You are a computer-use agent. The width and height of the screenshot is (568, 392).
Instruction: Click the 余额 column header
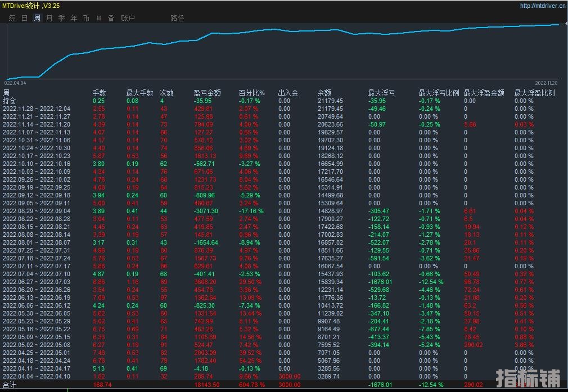click(324, 93)
